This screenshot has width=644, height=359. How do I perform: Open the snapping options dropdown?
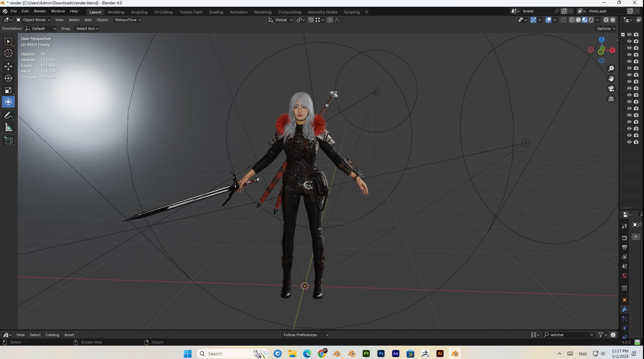[x=320, y=20]
